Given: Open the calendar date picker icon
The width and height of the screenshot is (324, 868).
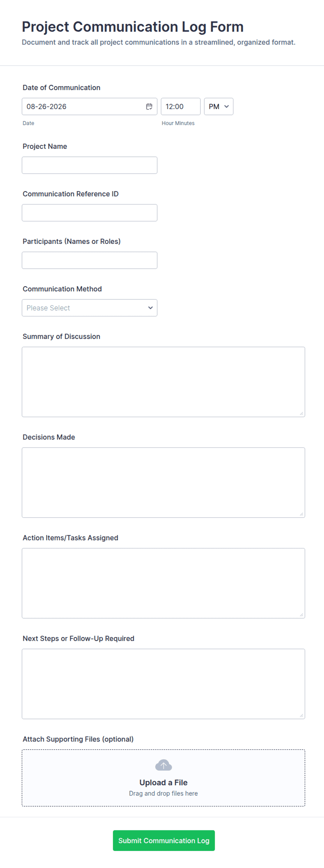Looking at the screenshot, I should (x=149, y=107).
